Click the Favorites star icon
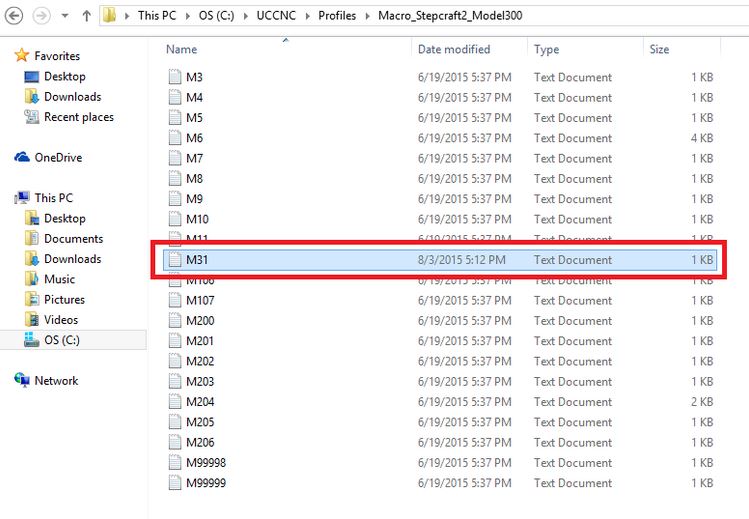 tap(22, 56)
